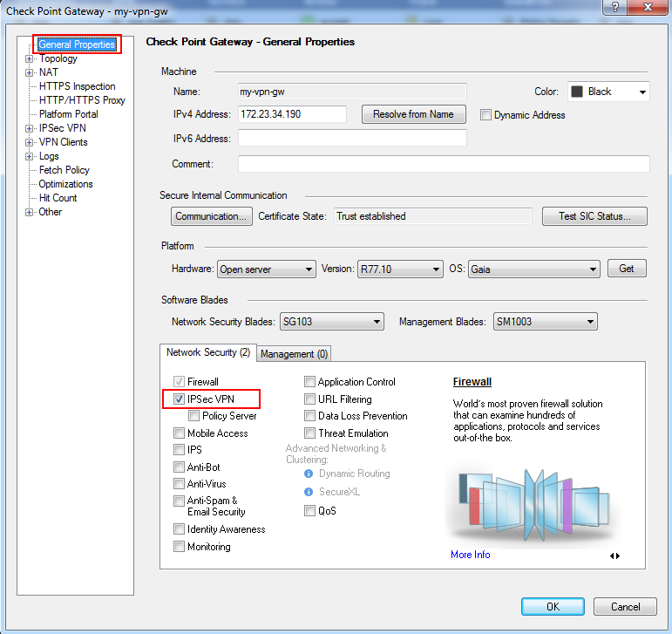
Task: Enable the Mobile Access blade
Action: pyautogui.click(x=179, y=433)
